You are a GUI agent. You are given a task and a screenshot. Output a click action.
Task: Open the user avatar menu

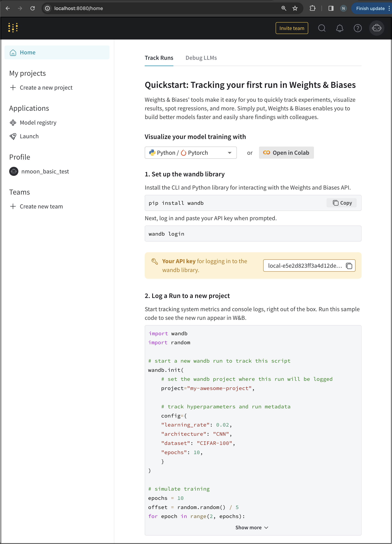pyautogui.click(x=376, y=28)
